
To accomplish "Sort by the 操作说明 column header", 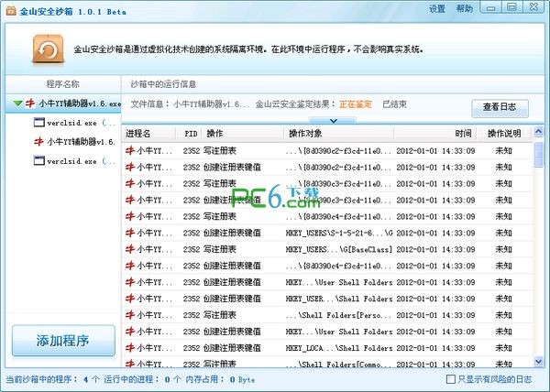I will [x=504, y=134].
